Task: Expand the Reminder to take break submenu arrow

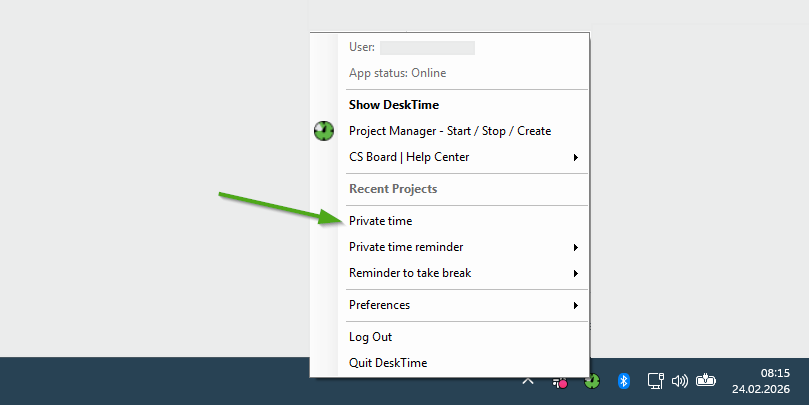Action: coord(575,273)
